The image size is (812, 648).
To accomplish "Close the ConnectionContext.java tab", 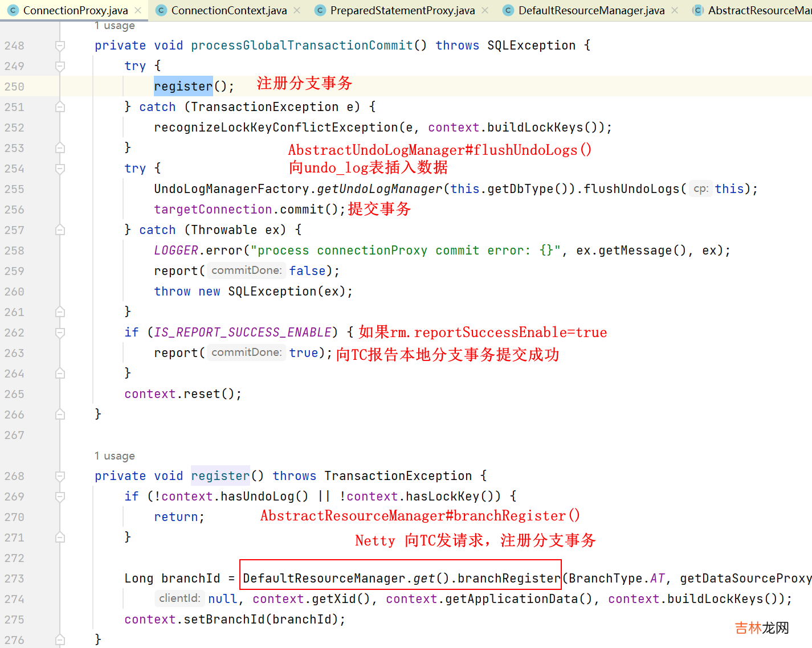I will (297, 10).
